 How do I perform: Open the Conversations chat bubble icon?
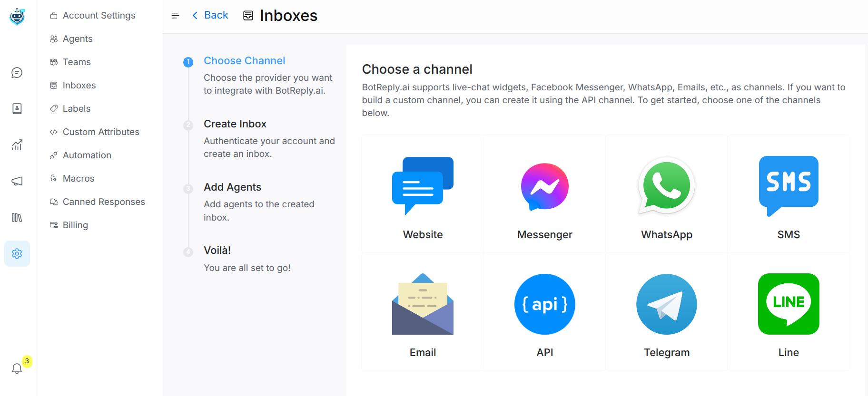pyautogui.click(x=17, y=73)
